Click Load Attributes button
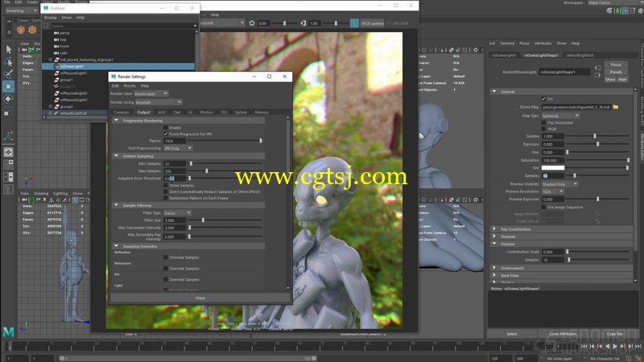 click(563, 334)
